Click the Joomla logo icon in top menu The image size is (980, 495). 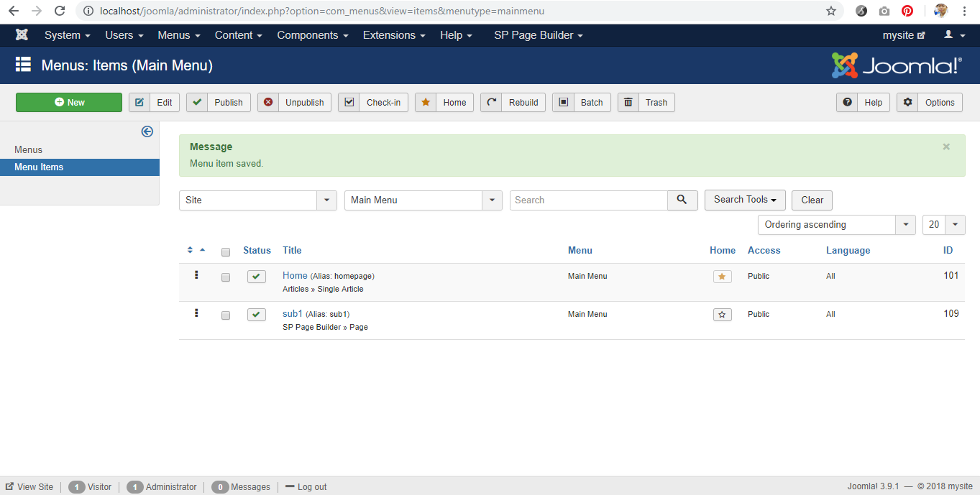tap(22, 35)
